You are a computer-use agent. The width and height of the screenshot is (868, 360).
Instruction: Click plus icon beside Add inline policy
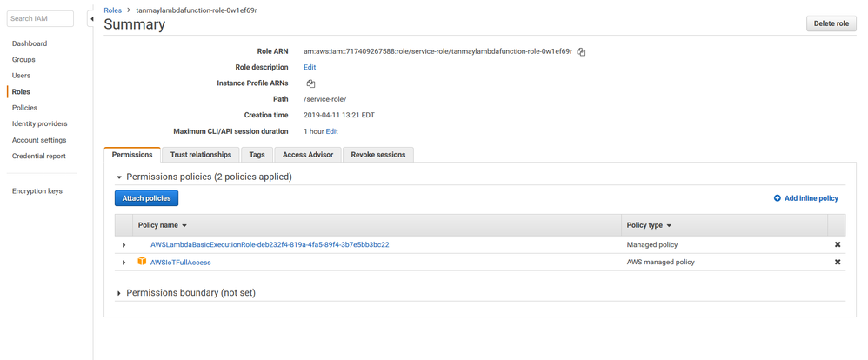coord(778,198)
